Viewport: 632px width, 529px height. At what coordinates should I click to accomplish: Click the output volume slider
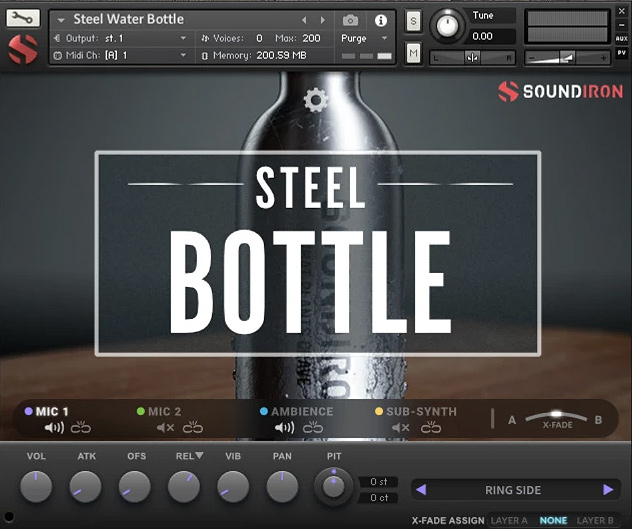coord(567,58)
